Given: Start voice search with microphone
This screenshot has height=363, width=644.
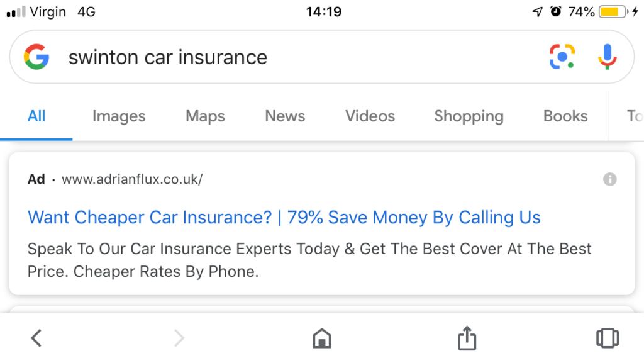Looking at the screenshot, I should point(606,57).
